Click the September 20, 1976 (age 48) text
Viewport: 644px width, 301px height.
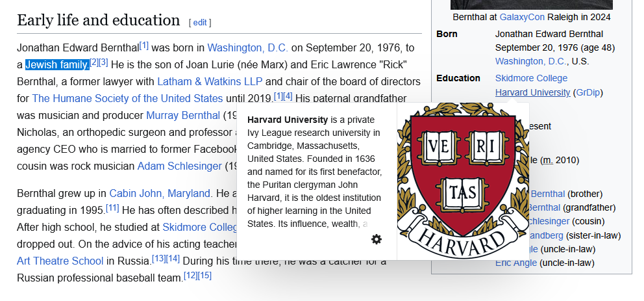coord(555,47)
